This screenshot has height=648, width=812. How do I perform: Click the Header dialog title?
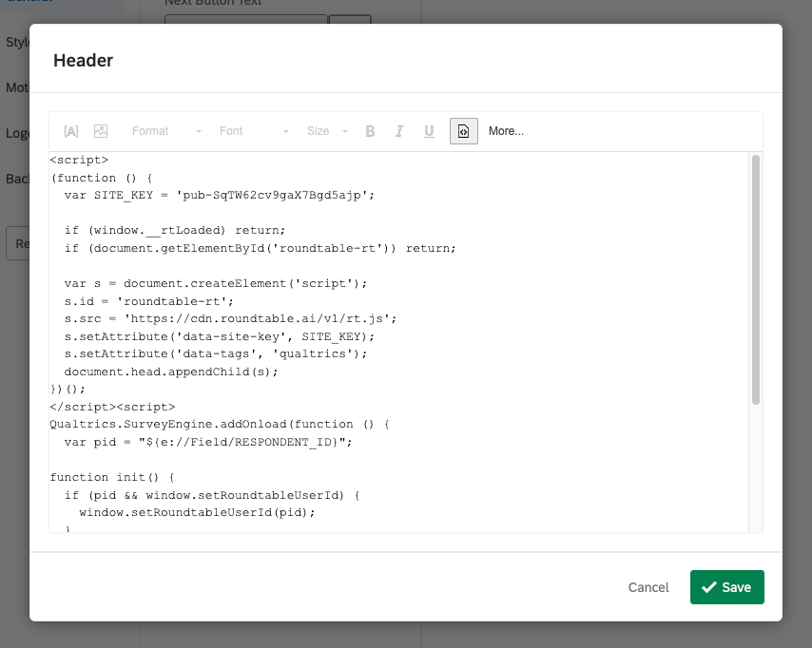(83, 61)
